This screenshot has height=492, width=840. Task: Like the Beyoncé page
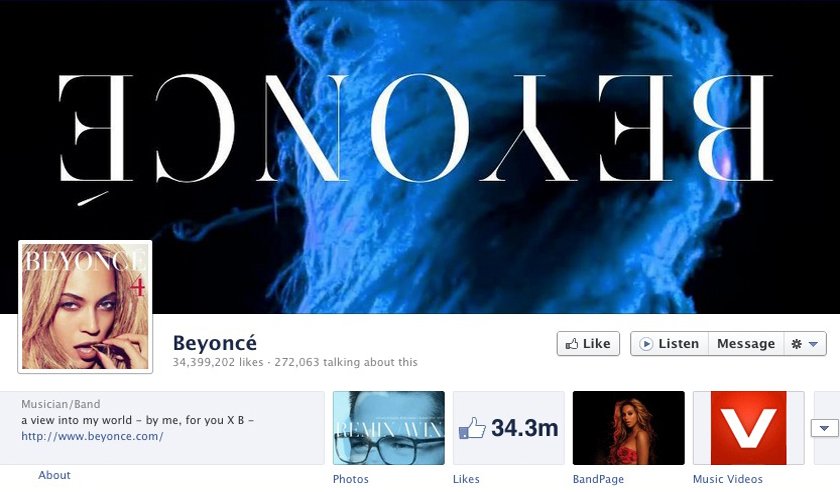coord(588,344)
